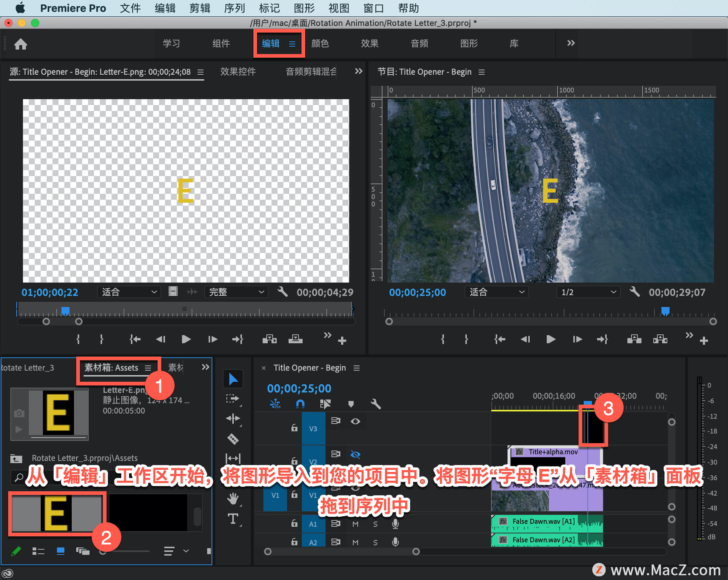Toggle timeline snap magnet icon
Image resolution: width=728 pixels, height=580 pixels.
point(300,404)
